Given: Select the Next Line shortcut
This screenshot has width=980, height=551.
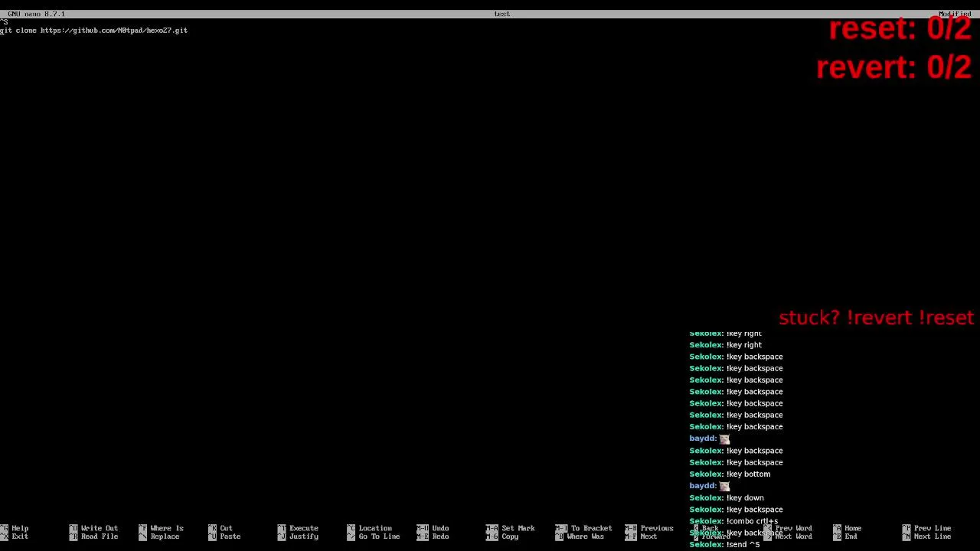Looking at the screenshot, I should pos(927,536).
